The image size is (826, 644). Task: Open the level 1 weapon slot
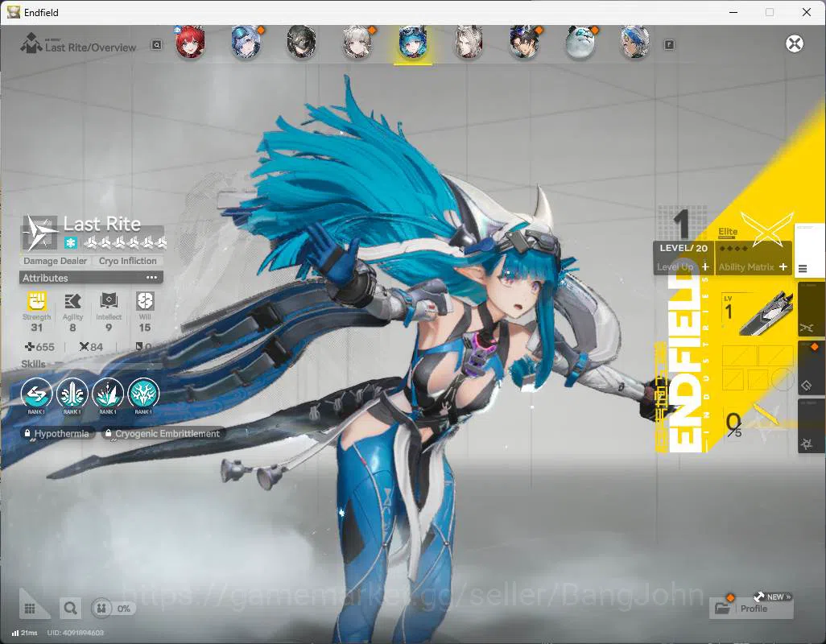[758, 315]
